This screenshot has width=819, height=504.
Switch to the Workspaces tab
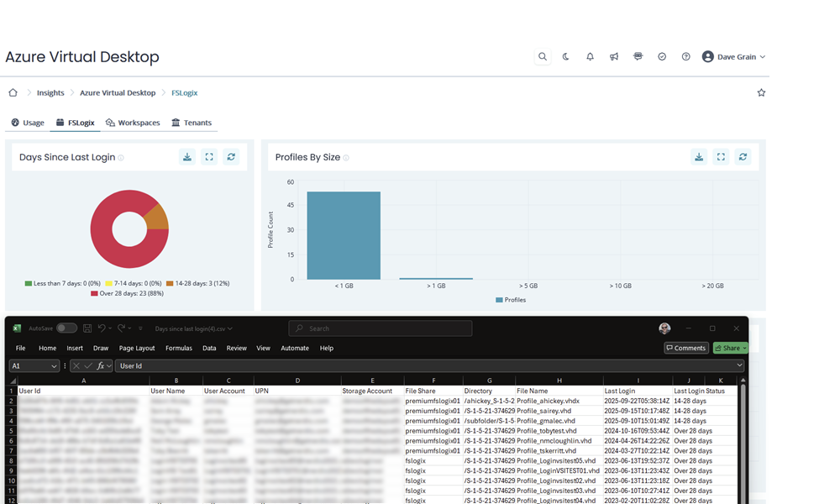(133, 123)
